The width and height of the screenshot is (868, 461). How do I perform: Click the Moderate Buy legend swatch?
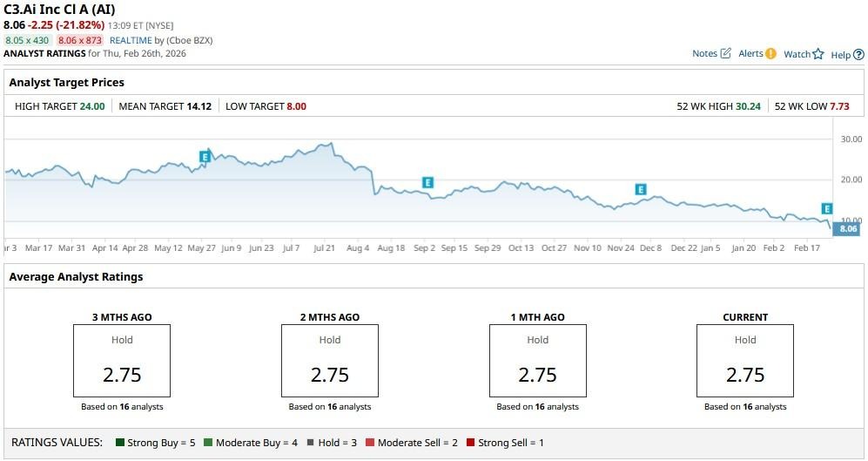207,442
